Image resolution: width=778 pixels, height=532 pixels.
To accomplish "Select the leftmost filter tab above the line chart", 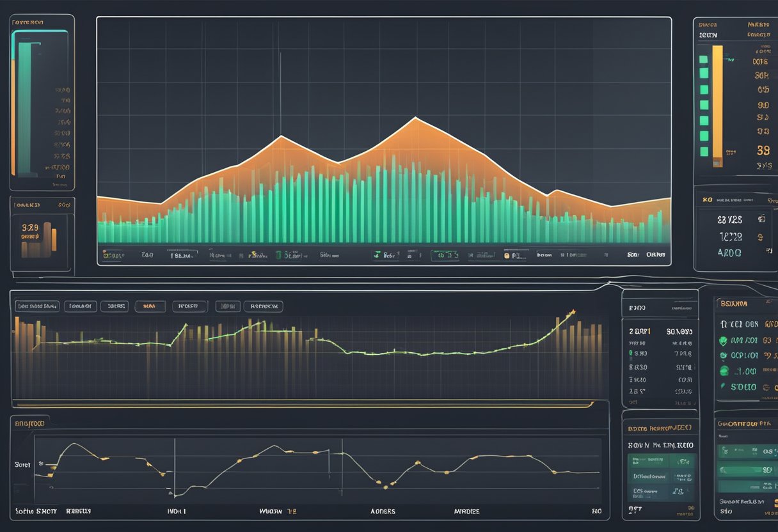I will tap(36, 306).
